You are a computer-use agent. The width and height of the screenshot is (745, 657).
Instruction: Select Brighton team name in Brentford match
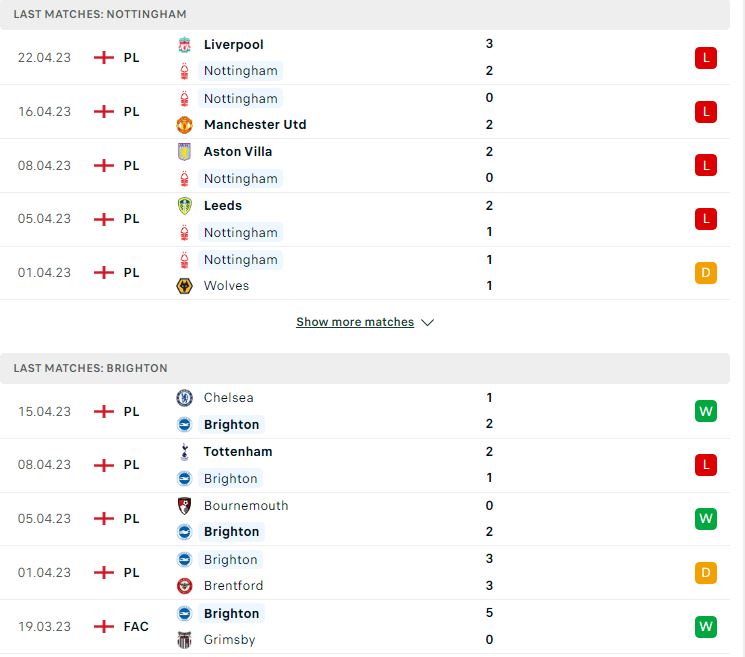tap(230, 560)
